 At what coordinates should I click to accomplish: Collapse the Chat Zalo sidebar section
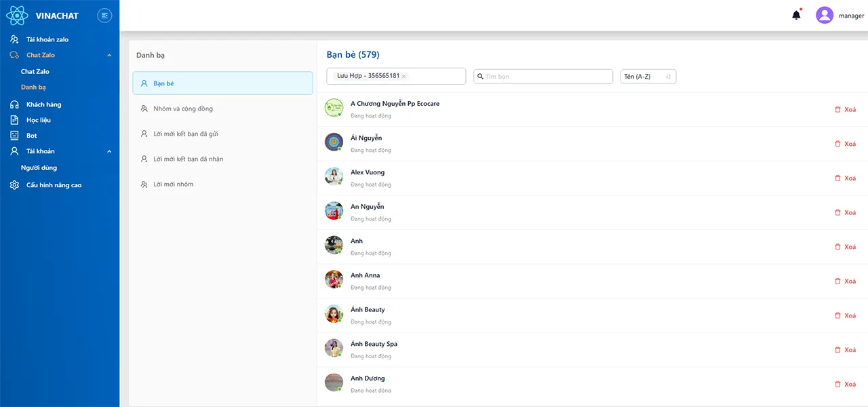pyautogui.click(x=109, y=55)
